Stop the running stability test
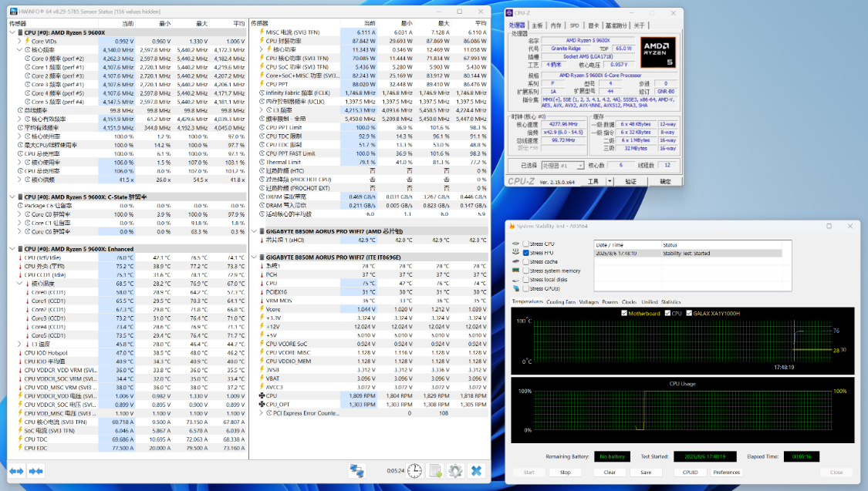This screenshot has width=868, height=491. [566, 472]
